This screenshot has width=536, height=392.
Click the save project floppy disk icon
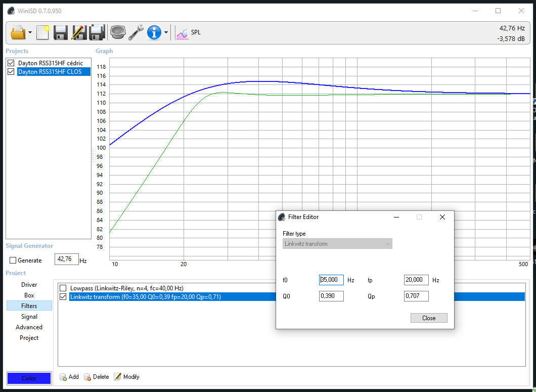point(61,33)
